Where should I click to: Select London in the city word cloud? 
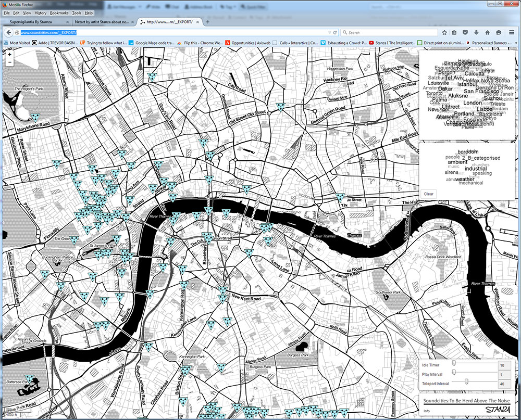point(473,103)
